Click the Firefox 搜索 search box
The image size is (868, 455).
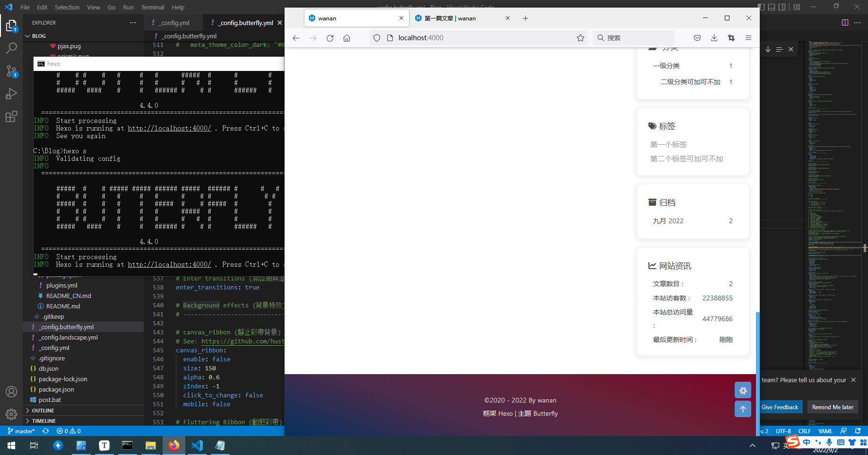coord(634,38)
